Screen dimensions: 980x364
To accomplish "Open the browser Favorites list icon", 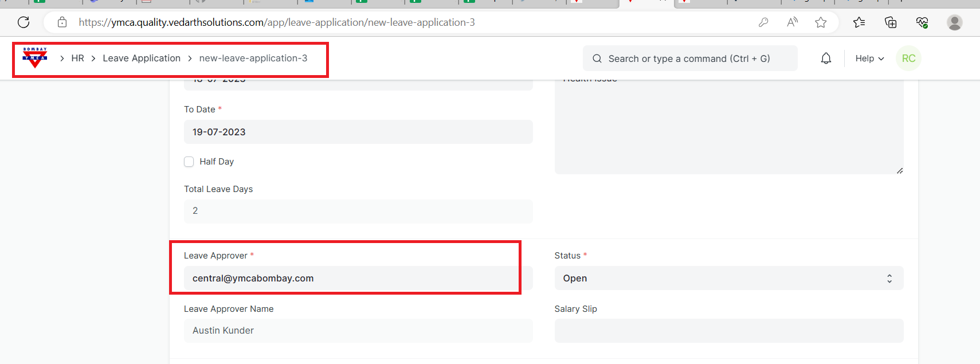I will 859,22.
